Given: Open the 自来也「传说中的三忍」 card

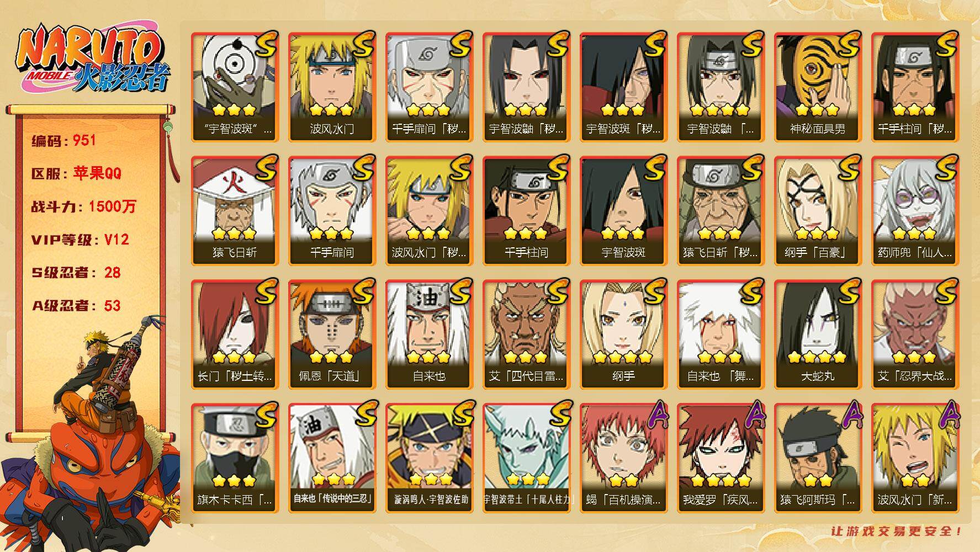Looking at the screenshot, I should [332, 458].
